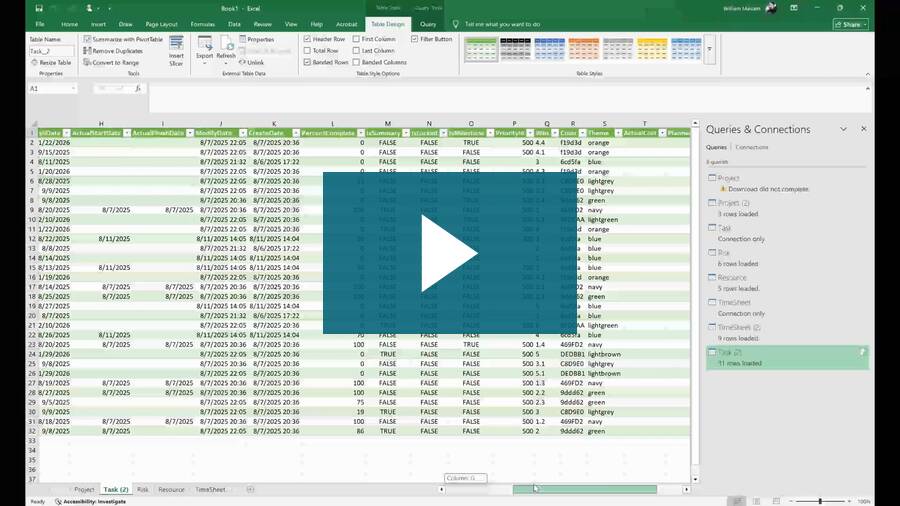Click the lightbulb Tell me icon

click(455, 24)
